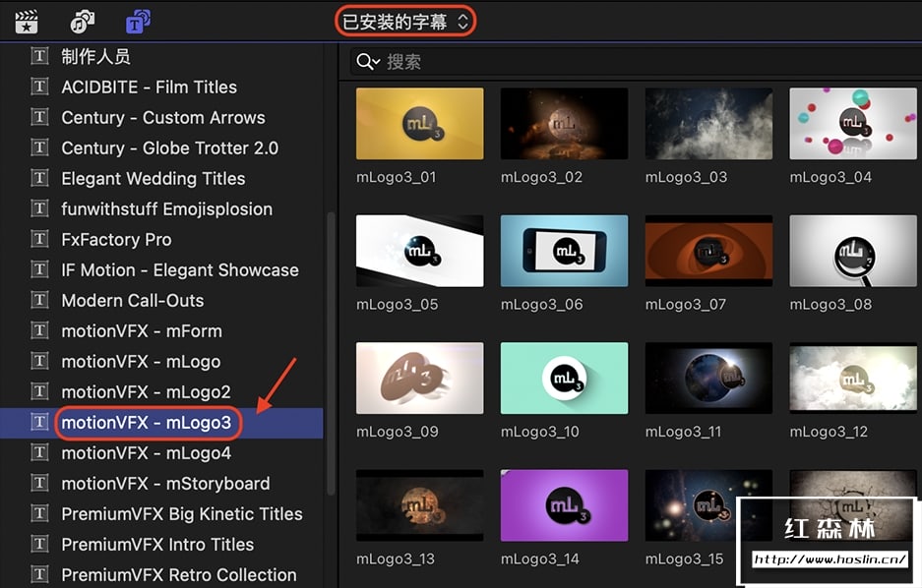This screenshot has width=922, height=588.
Task: Select the mLogo3_14 purple thumbnail
Action: (565, 505)
